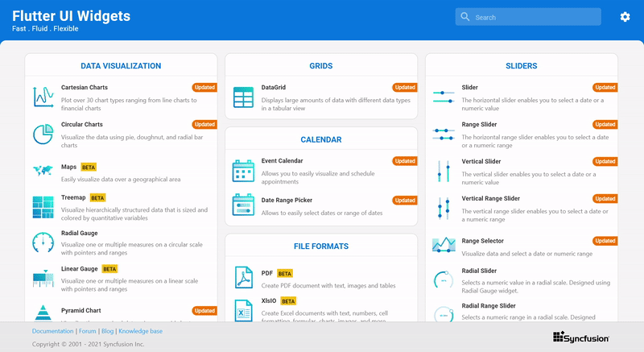Click the Radial Range Slider icon
Image resolution: width=644 pixels, height=352 pixels.
(444, 315)
